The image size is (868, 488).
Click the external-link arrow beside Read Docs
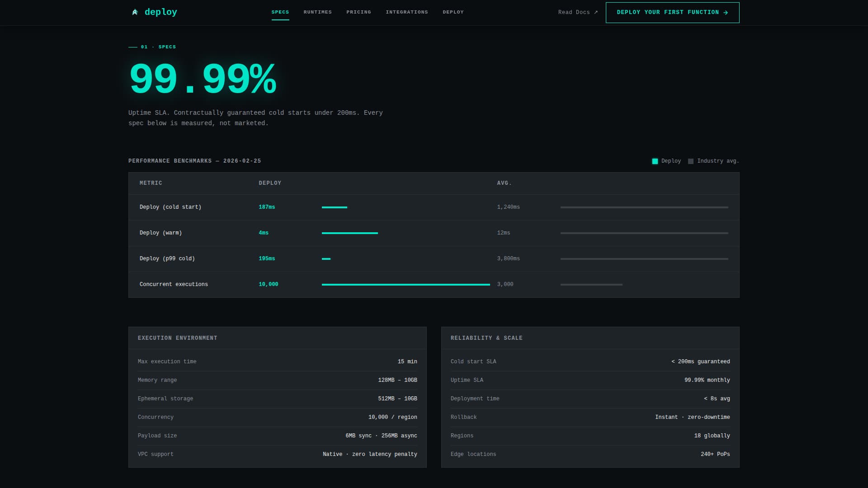tap(595, 12)
